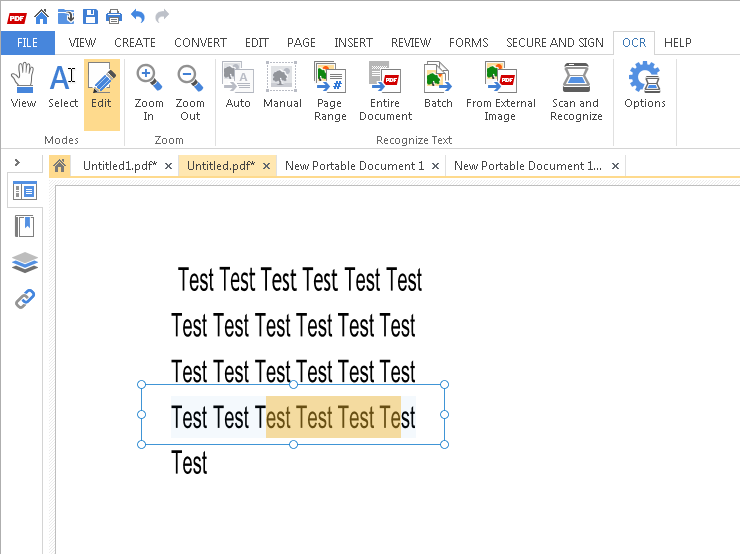Switch to the PAGE ribbon tab
The height and width of the screenshot is (554, 740).
click(x=301, y=43)
